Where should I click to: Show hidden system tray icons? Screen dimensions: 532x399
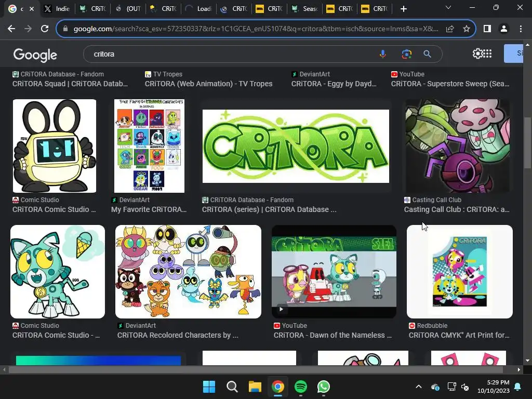tap(419, 387)
